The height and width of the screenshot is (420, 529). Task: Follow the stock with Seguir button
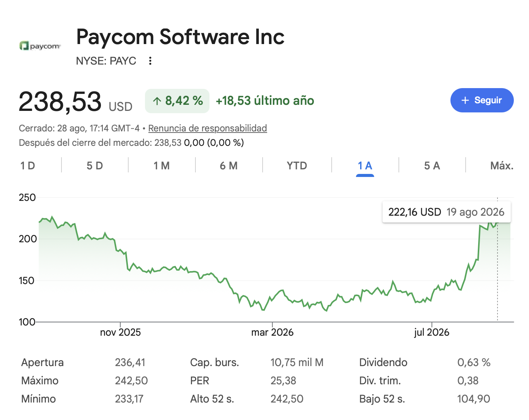[482, 100]
